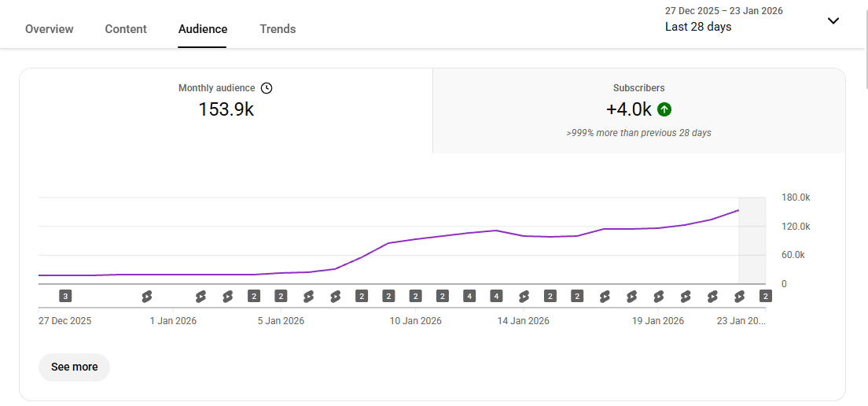The image size is (868, 406).
Task: Select the Subscribers metric card
Action: pyautogui.click(x=638, y=110)
